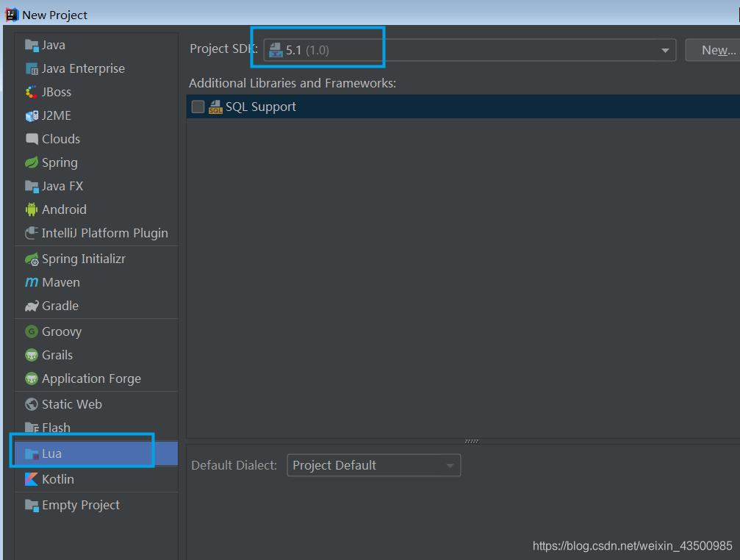Select the Android robot icon

pyautogui.click(x=32, y=209)
